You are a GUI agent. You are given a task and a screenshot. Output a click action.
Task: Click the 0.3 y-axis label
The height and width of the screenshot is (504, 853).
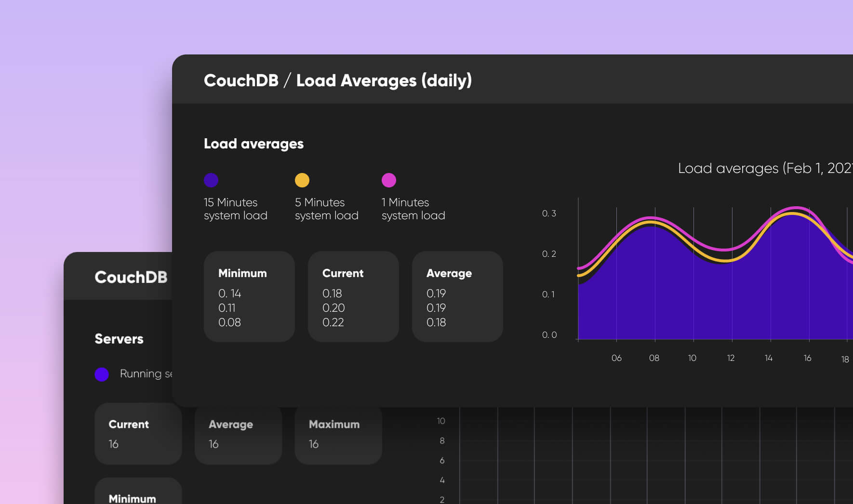(x=549, y=213)
